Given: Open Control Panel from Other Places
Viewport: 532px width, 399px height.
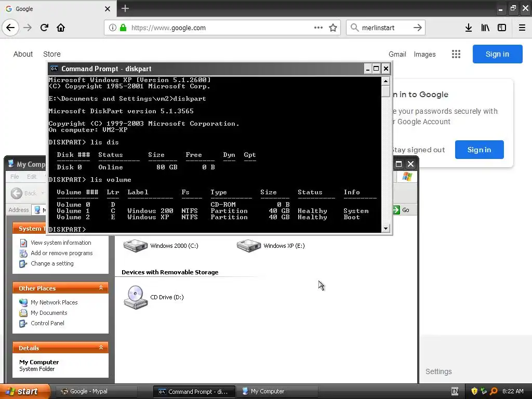Looking at the screenshot, I should 47,323.
